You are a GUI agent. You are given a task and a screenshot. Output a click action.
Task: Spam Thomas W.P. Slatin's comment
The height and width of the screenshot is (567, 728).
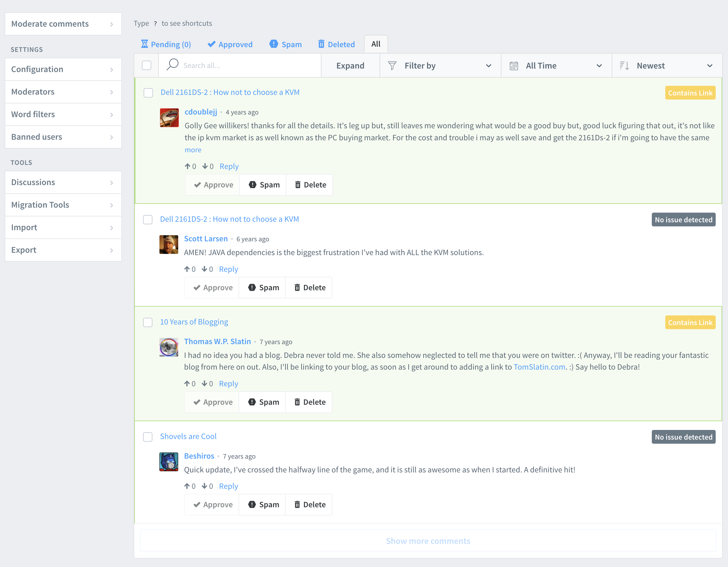262,402
